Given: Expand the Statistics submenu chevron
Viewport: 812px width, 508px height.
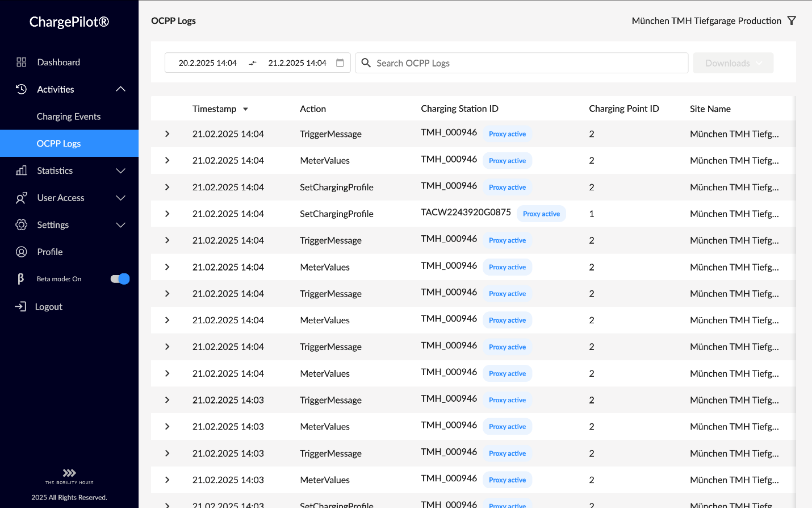Looking at the screenshot, I should tap(120, 170).
